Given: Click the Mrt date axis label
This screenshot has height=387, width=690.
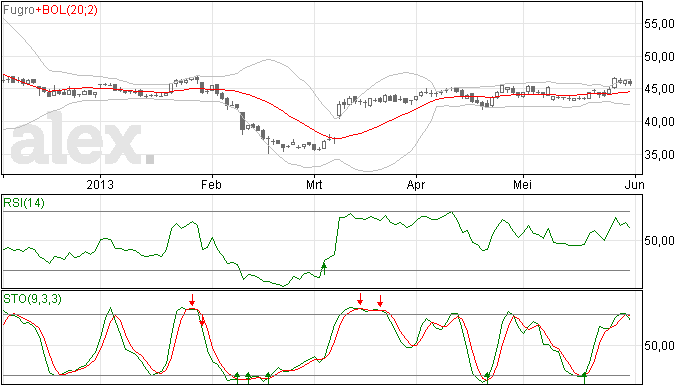Looking at the screenshot, I should pyautogui.click(x=314, y=184).
